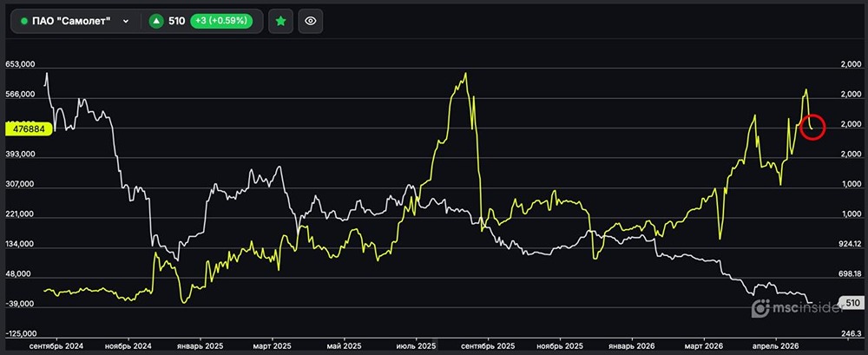Click the май 2025 date label
This screenshot has width=868, height=355.
tap(344, 345)
